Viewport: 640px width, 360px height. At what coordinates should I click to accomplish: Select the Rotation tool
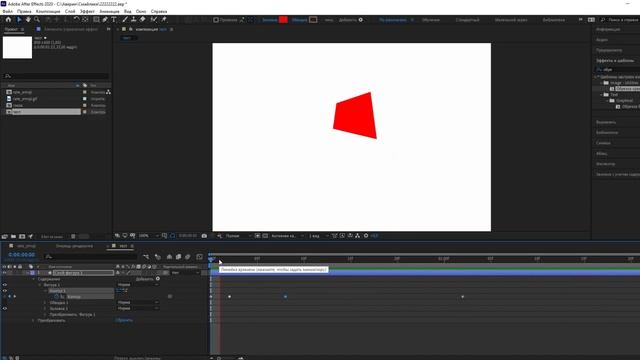pyautogui.click(x=76, y=20)
